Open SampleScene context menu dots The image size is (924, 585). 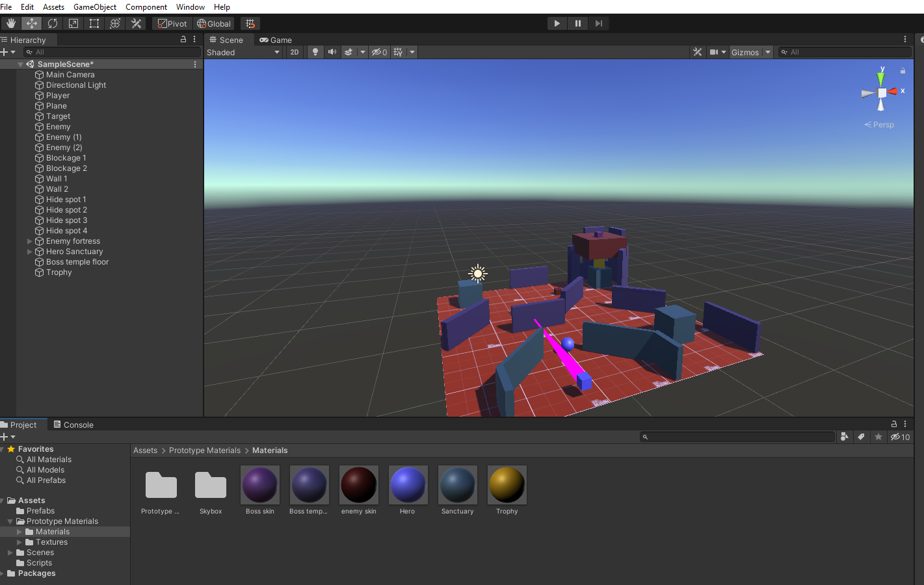(195, 64)
